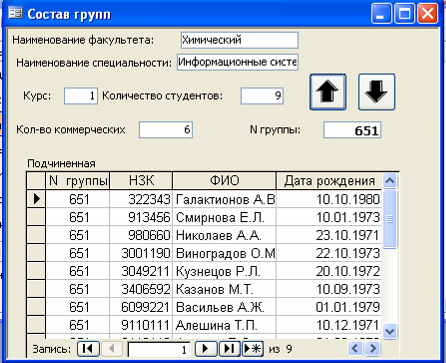Click the cell Кузнецов Р.Л.

coord(224,271)
